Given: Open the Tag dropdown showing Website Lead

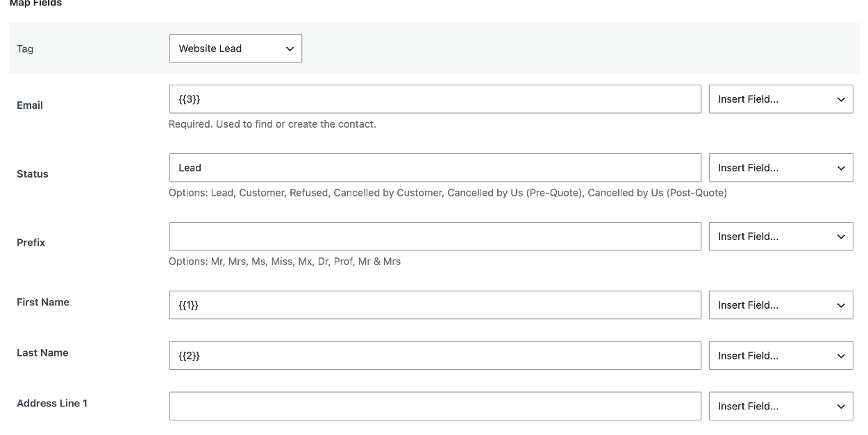Looking at the screenshot, I should 235,49.
